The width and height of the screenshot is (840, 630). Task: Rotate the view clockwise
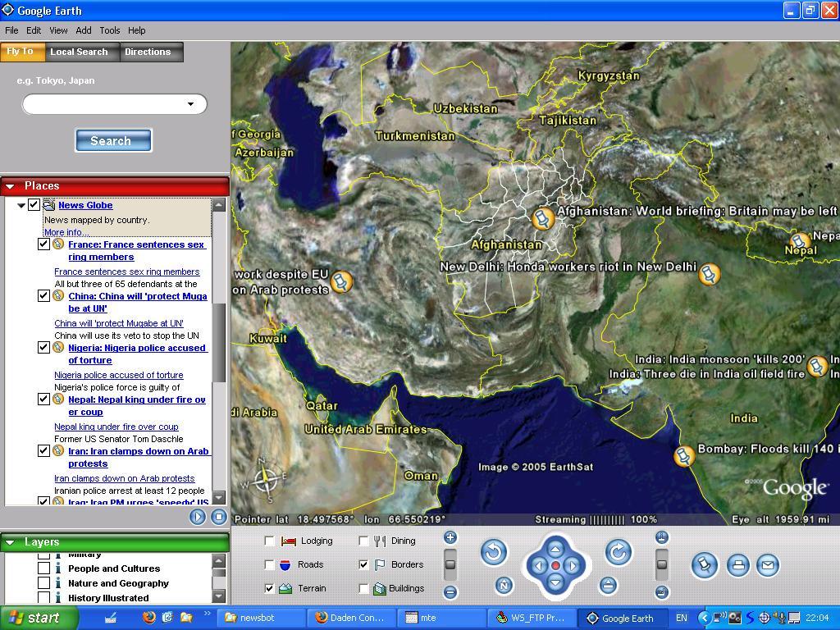619,552
